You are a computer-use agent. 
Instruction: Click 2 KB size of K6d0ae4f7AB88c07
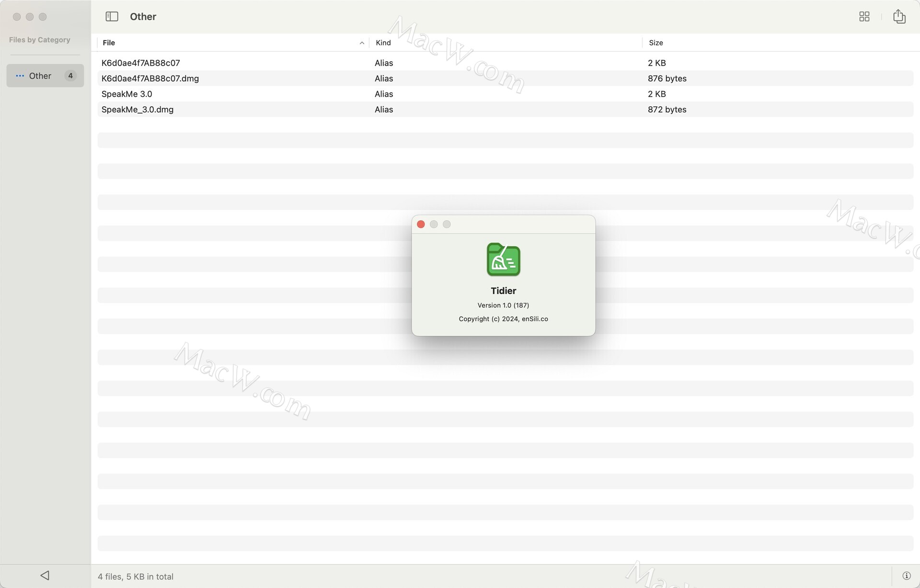tap(657, 63)
